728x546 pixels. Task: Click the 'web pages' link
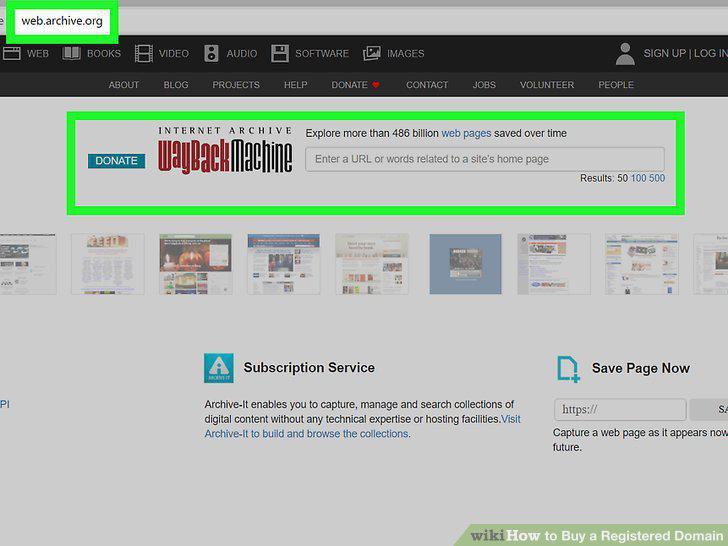click(x=466, y=133)
